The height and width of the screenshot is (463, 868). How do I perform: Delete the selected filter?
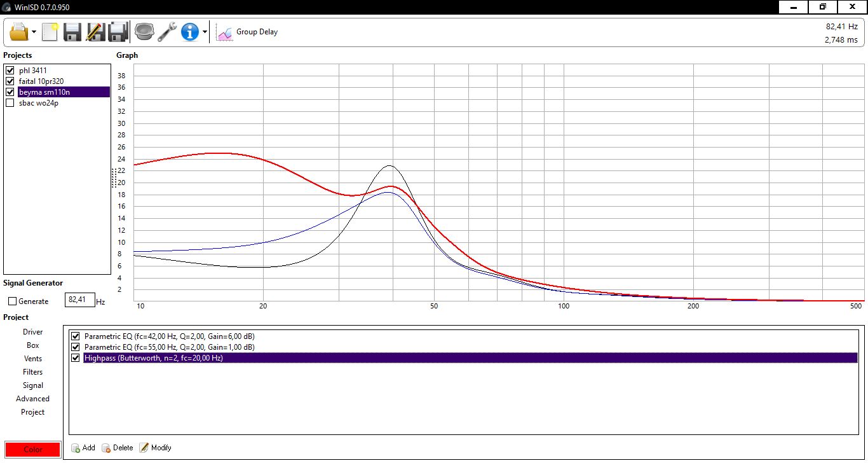118,448
